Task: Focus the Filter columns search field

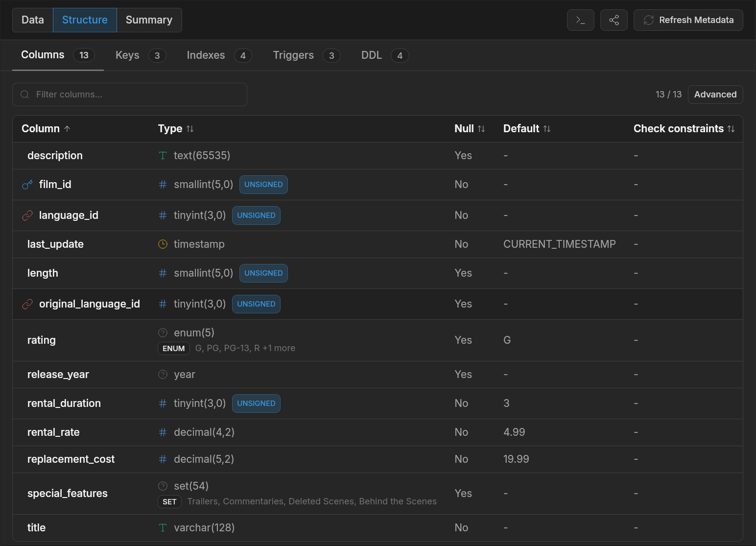Action: tap(130, 95)
